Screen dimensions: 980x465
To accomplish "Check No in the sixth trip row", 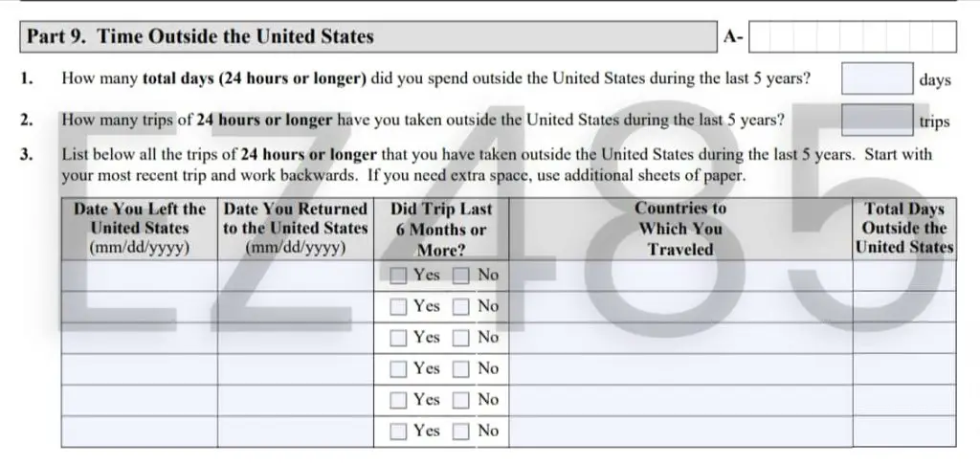I will [x=461, y=432].
